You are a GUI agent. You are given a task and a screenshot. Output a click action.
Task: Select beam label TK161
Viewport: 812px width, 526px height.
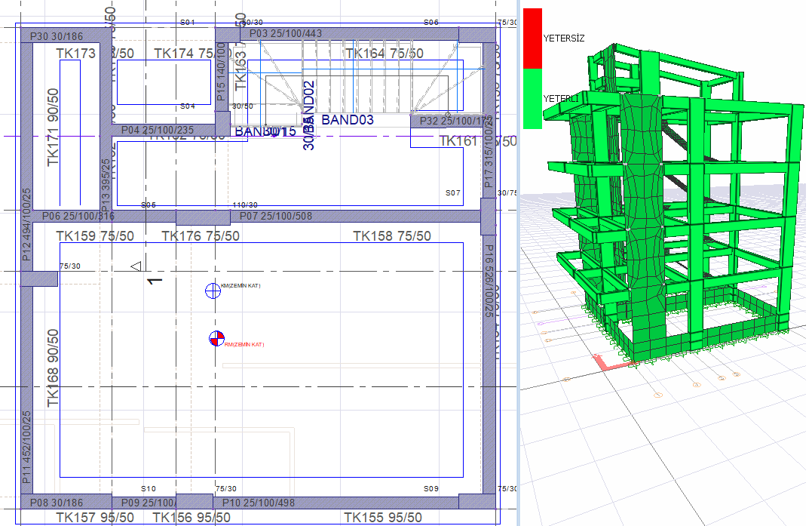458,141
